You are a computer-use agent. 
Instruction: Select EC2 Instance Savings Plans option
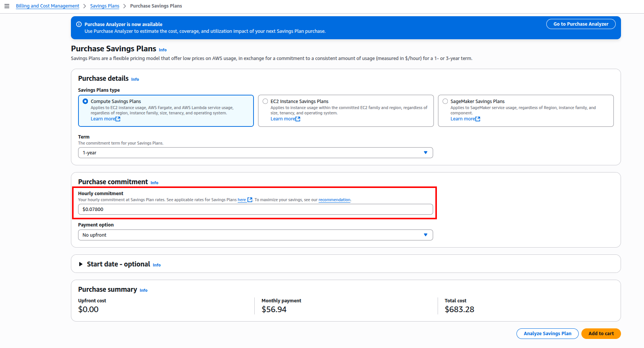(265, 101)
